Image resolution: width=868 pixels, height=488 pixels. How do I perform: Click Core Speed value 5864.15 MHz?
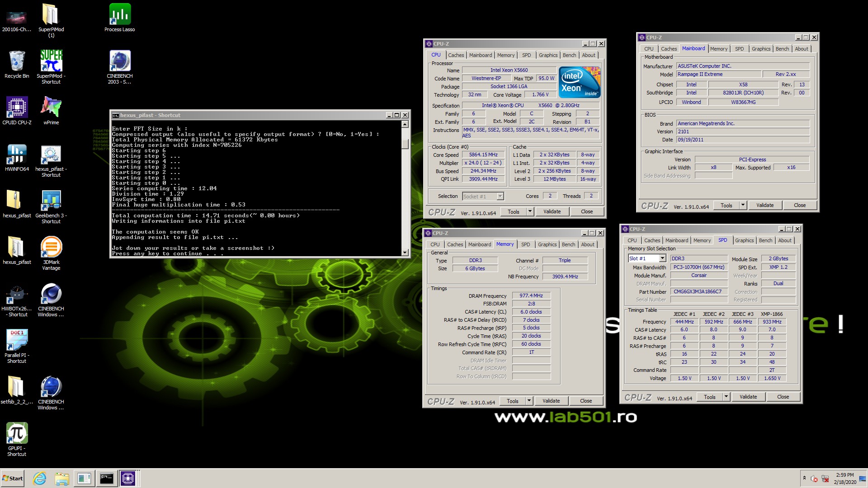[x=483, y=155]
